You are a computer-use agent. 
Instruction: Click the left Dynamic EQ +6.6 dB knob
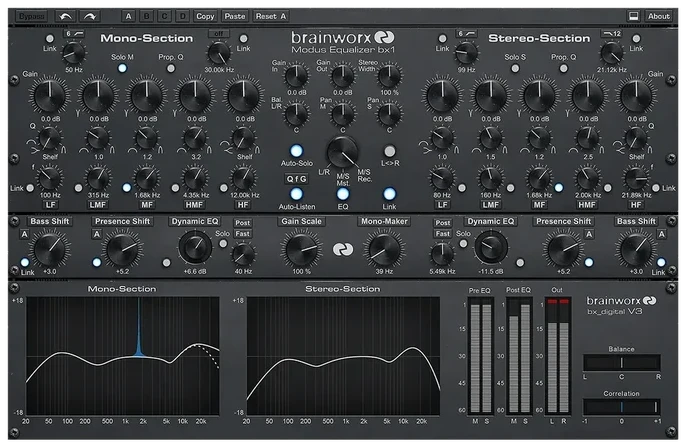point(195,248)
